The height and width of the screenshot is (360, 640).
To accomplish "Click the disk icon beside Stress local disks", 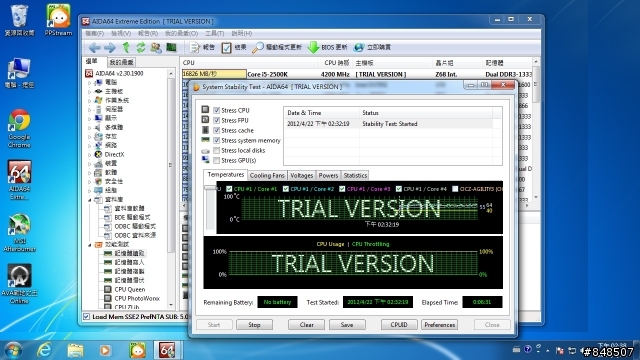I will coord(205,151).
